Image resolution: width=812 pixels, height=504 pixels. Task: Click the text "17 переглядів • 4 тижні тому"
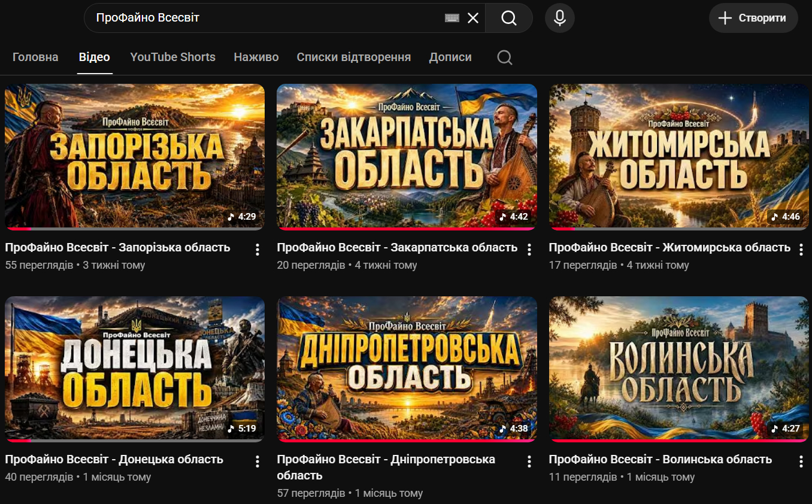[x=619, y=265]
